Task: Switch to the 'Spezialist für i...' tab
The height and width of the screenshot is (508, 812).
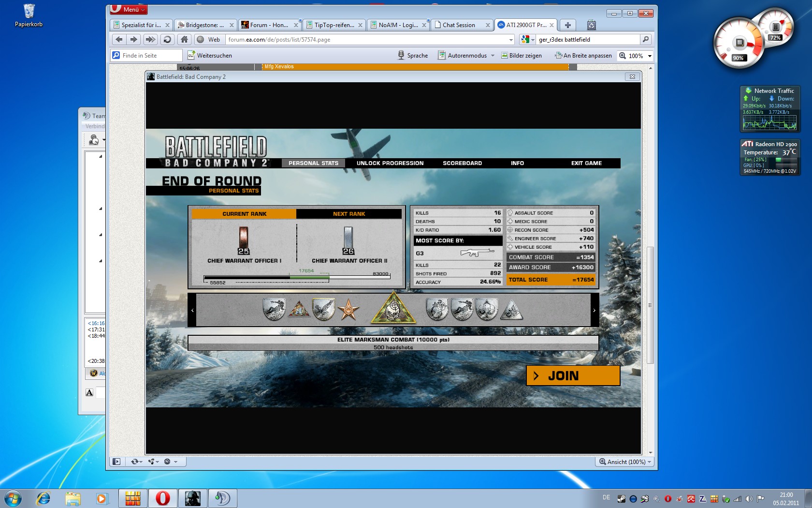Action: (141, 25)
